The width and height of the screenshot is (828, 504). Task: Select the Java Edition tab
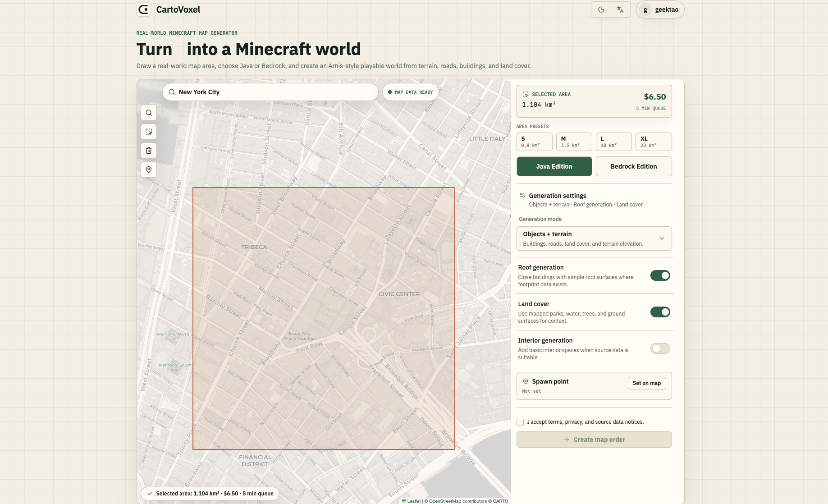tap(554, 166)
